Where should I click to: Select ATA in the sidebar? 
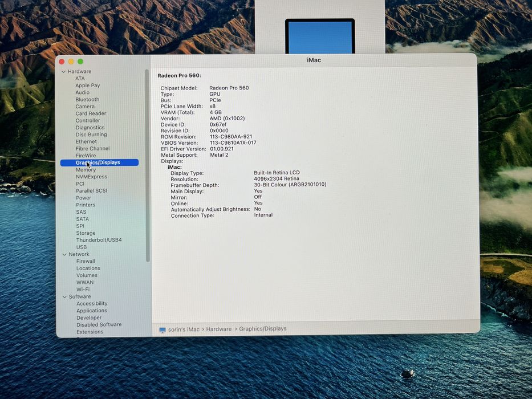tap(80, 79)
